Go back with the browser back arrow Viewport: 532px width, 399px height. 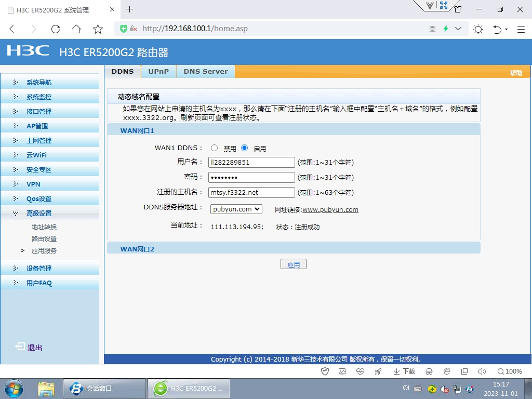12,29
